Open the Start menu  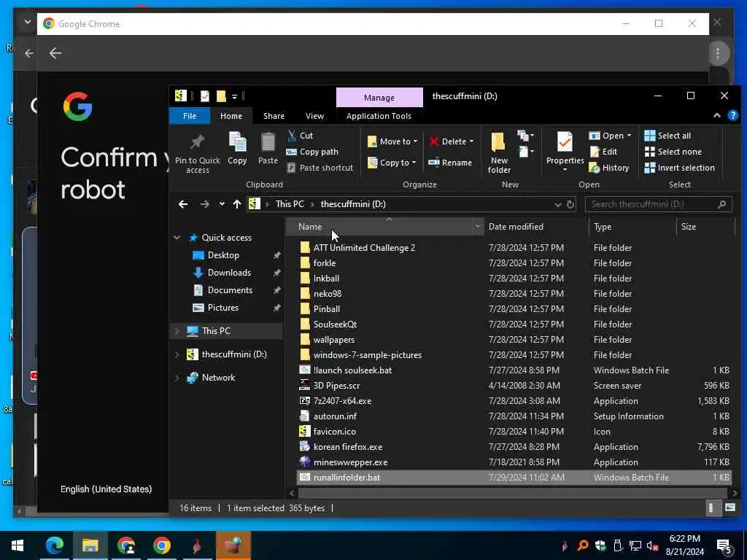pos(18,545)
